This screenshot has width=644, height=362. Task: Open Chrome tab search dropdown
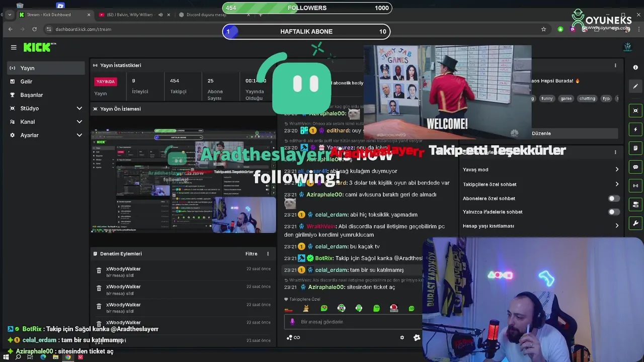tap(9, 15)
